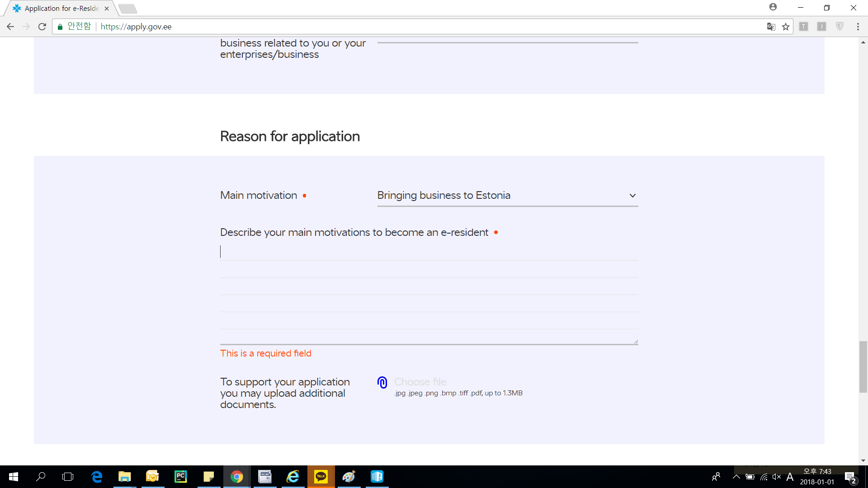The width and height of the screenshot is (868, 488).
Task: Launch Microsoft Edge from taskbar
Action: coord(97,477)
